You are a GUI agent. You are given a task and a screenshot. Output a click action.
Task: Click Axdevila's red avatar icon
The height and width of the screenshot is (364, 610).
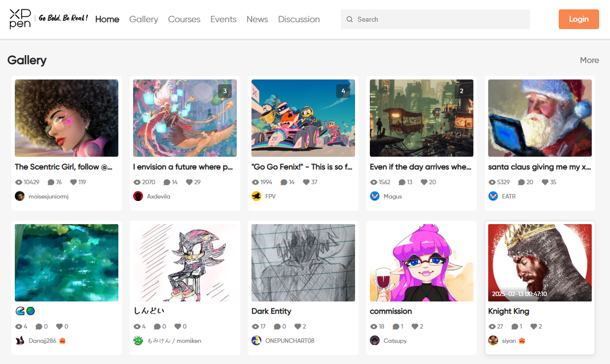(138, 196)
